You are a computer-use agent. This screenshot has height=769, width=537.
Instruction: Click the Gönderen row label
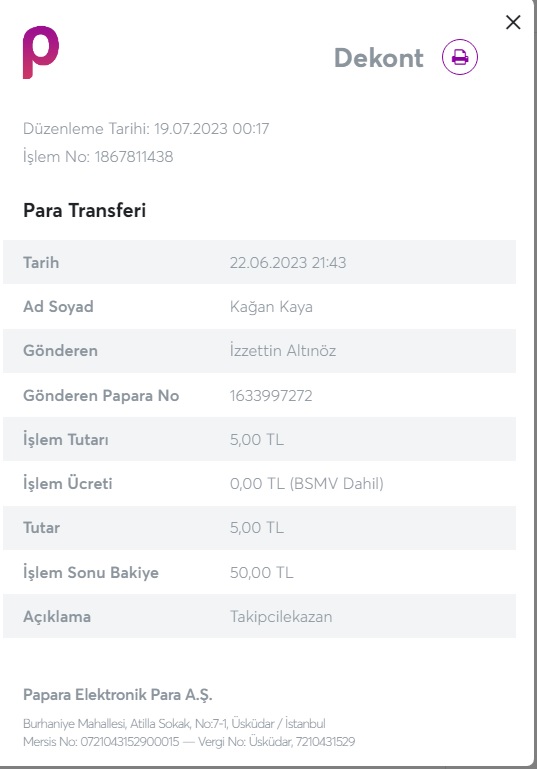[60, 351]
